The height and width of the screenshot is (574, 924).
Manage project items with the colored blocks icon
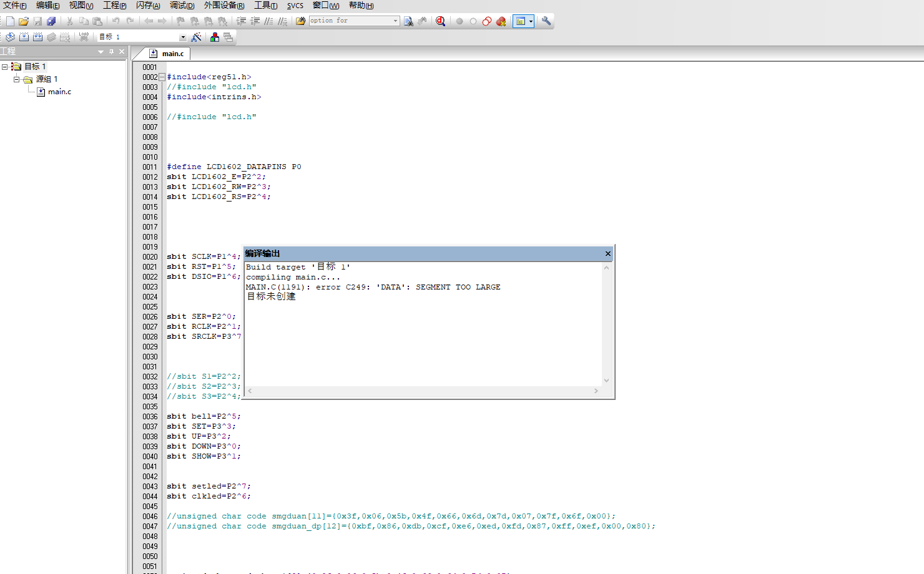pos(215,37)
